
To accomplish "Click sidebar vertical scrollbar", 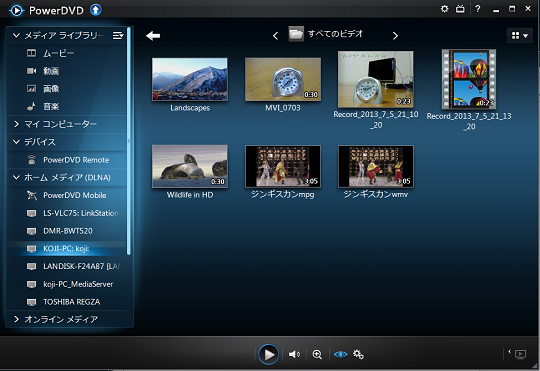I will (x=129, y=141).
